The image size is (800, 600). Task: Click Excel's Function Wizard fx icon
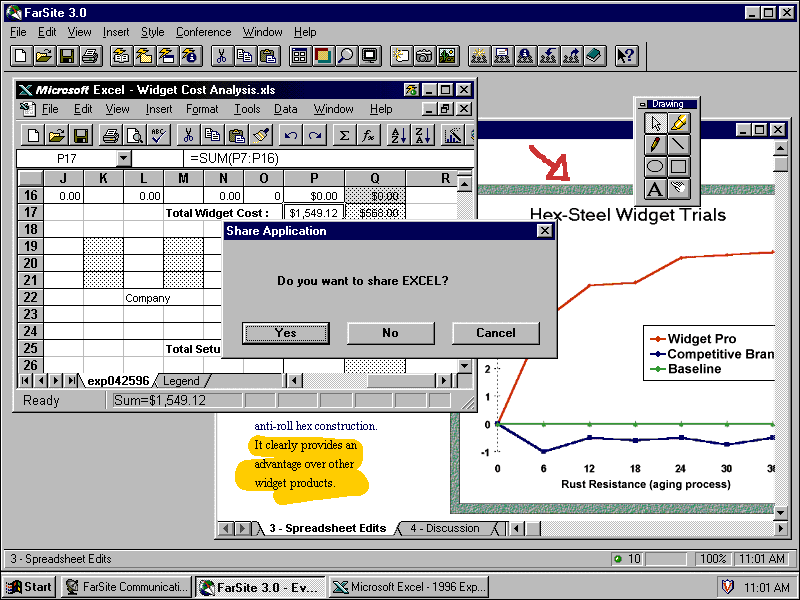pyautogui.click(x=368, y=135)
